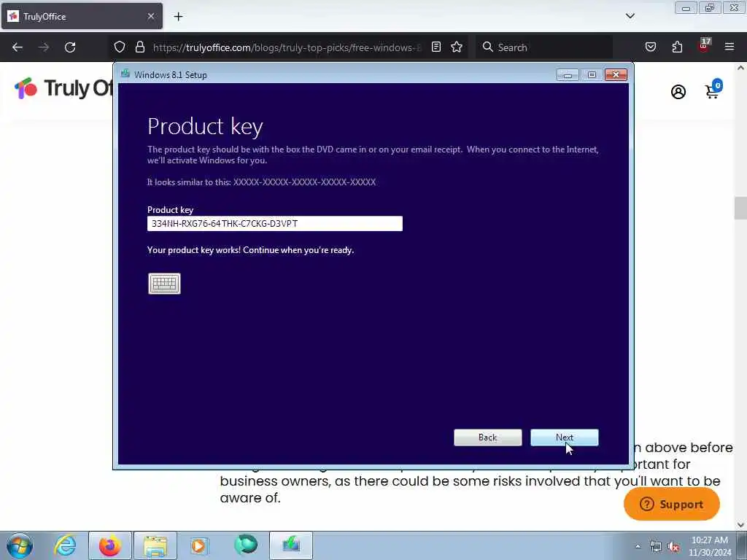This screenshot has height=560, width=747.
Task: Click the Firefox Search box
Action: [544, 47]
